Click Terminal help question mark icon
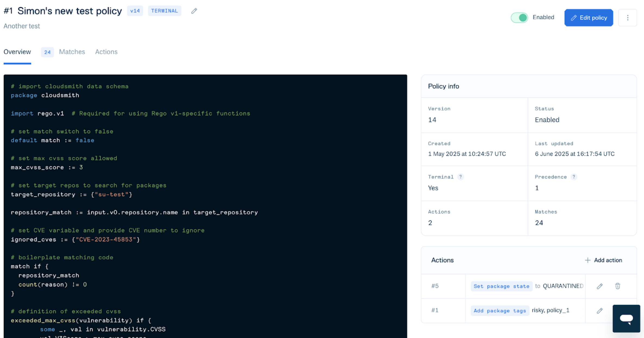Screen dimensions: 644x338 (460, 177)
